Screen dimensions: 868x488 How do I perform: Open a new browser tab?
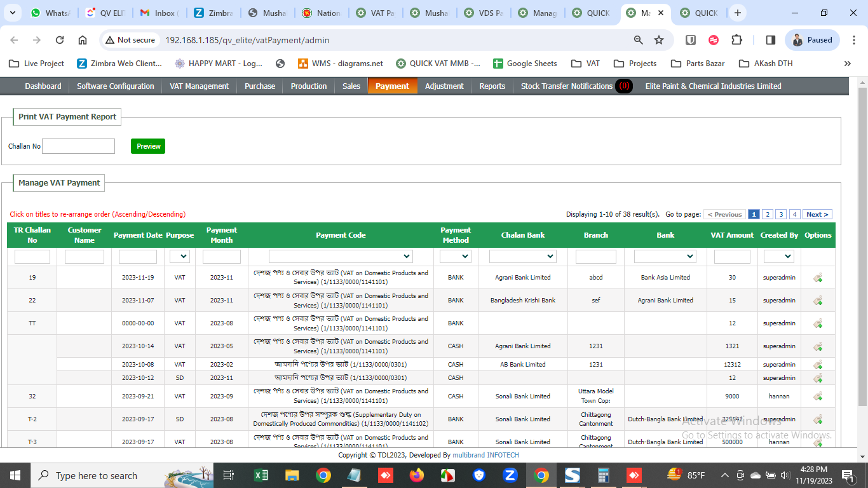737,13
